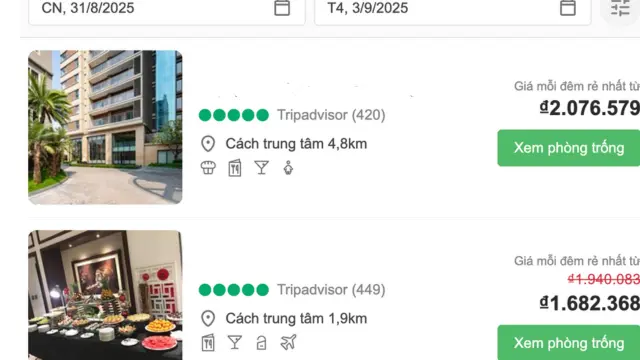Click the cocktail bar icon on first hotel
The height and width of the screenshot is (360, 640).
point(261,168)
